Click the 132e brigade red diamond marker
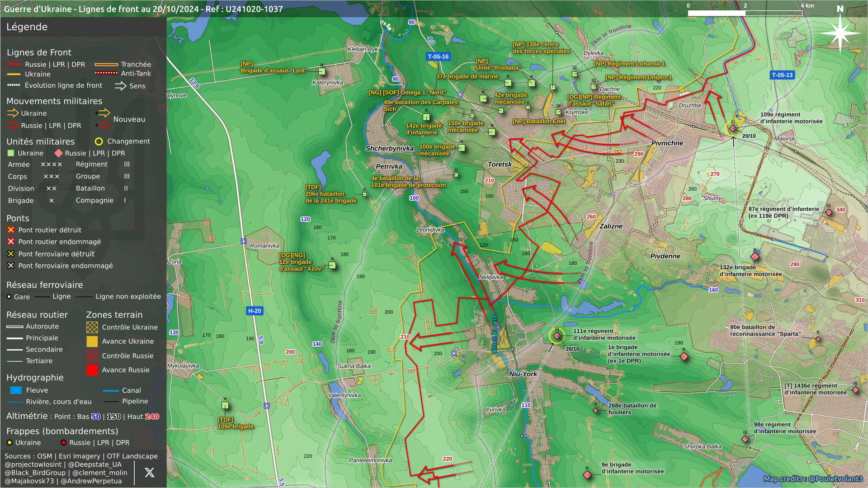Screen dimensions: 868x488 click(x=755, y=257)
